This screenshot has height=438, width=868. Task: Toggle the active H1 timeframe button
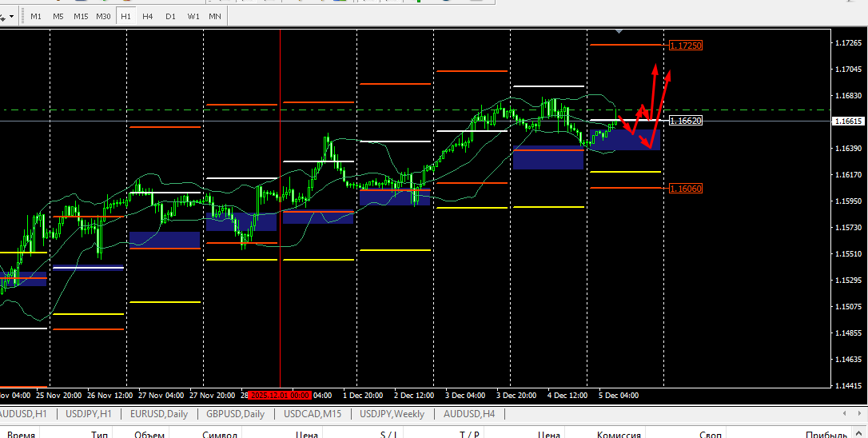pyautogui.click(x=125, y=16)
